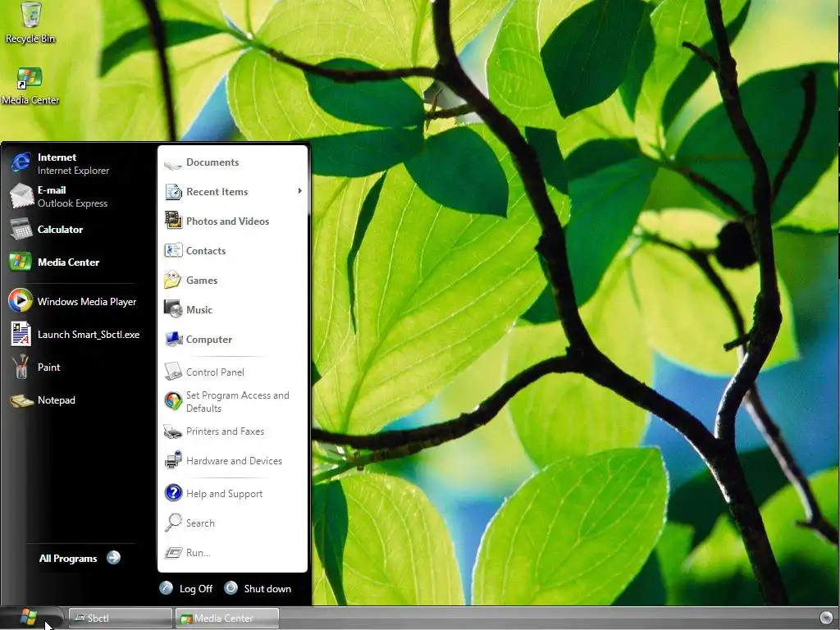Image resolution: width=840 pixels, height=630 pixels.
Task: Click the Games icon
Action: click(x=172, y=280)
